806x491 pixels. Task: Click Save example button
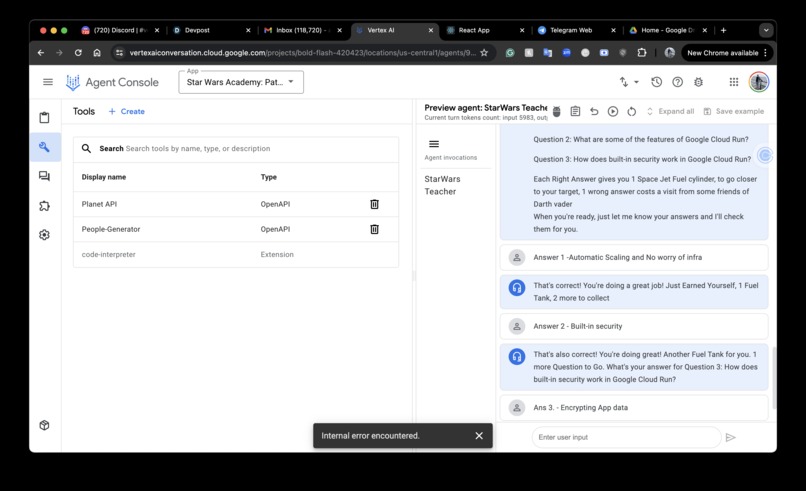click(734, 112)
